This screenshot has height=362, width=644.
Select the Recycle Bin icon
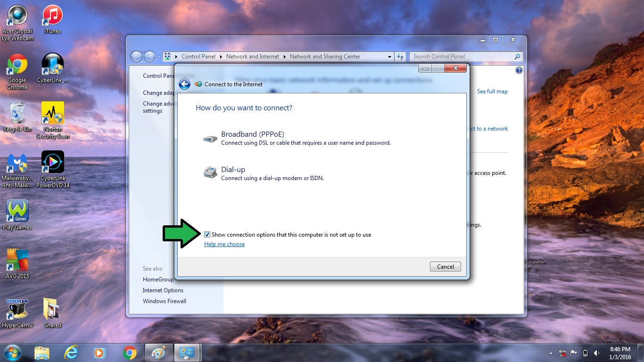coord(17,117)
